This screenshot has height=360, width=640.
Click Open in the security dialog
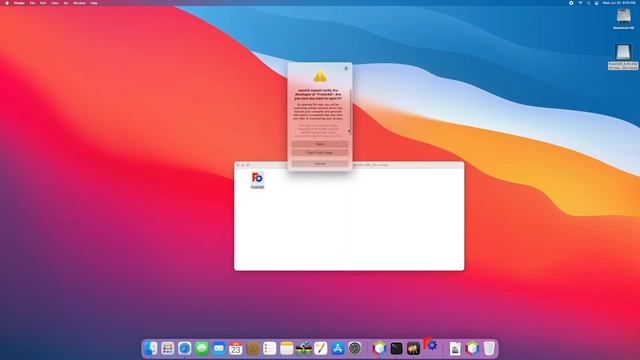(x=320, y=144)
